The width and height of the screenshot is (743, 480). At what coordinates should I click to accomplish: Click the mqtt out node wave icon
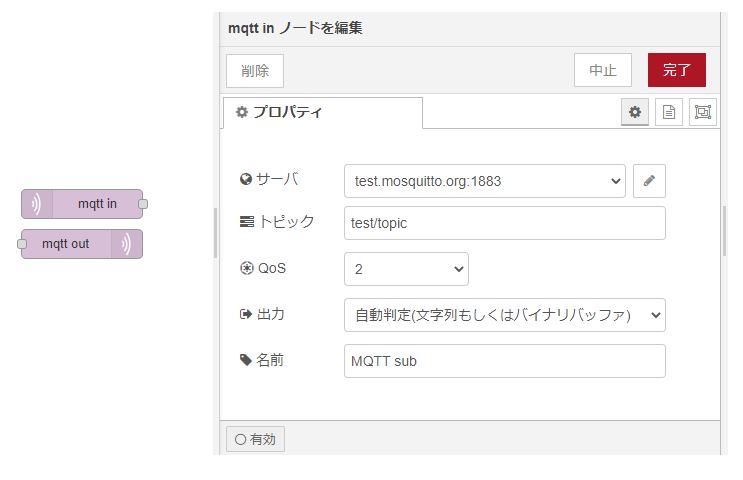point(127,244)
